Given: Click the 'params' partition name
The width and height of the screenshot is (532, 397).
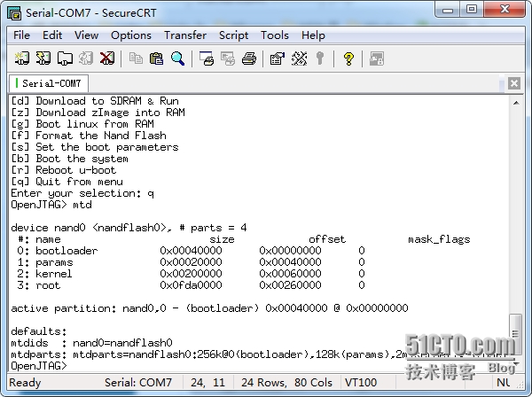Looking at the screenshot, I should coord(54,262).
